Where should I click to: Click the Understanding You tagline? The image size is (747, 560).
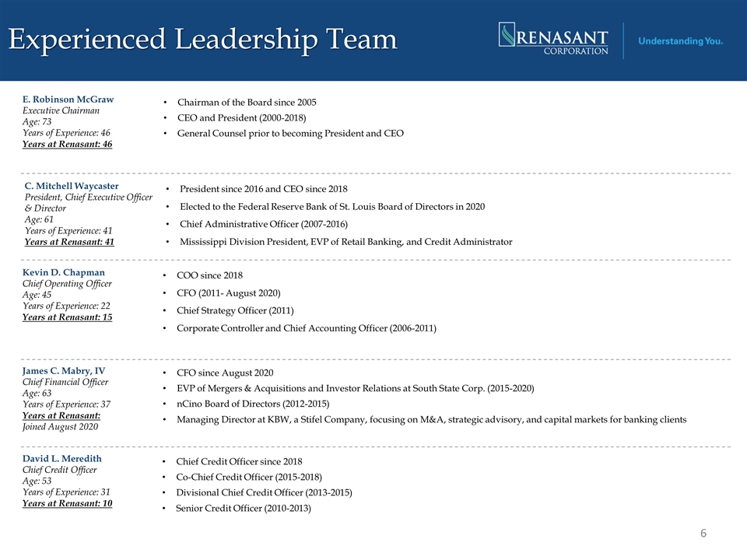680,41
